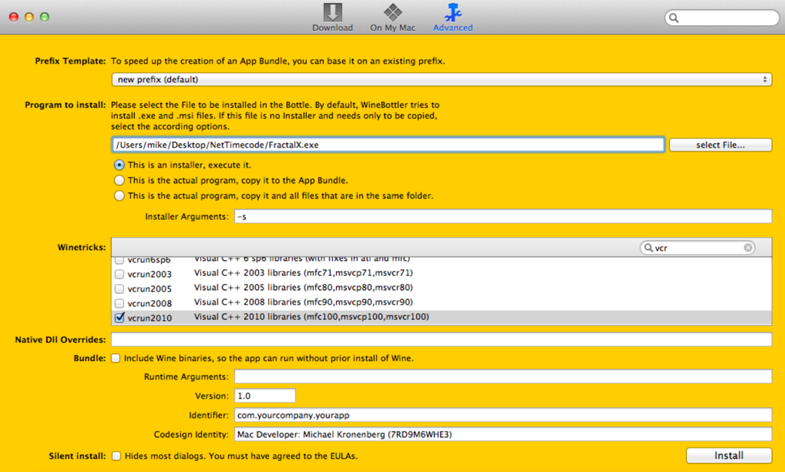
Task: Tick the vcrun2003 checkbox
Action: [120, 273]
